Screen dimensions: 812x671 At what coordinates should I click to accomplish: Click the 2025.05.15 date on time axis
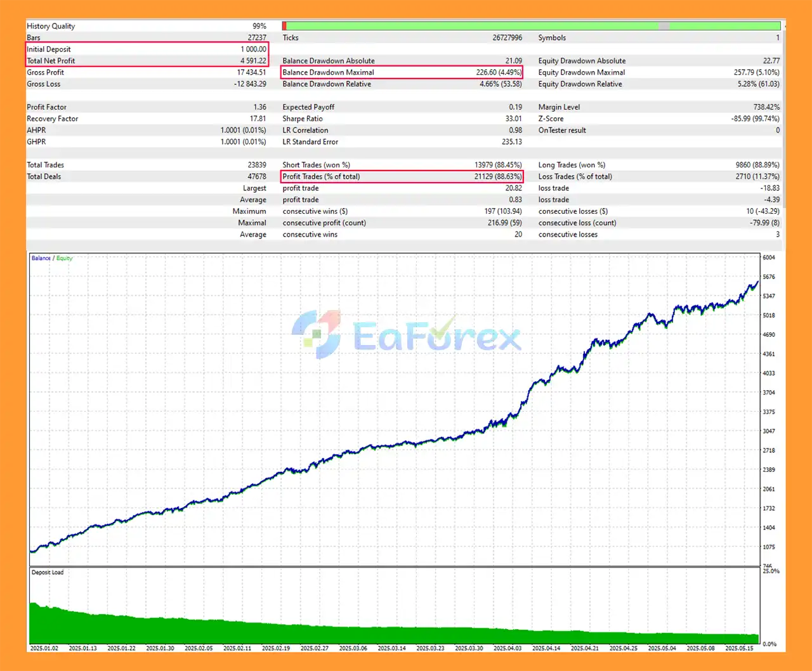tap(739, 648)
